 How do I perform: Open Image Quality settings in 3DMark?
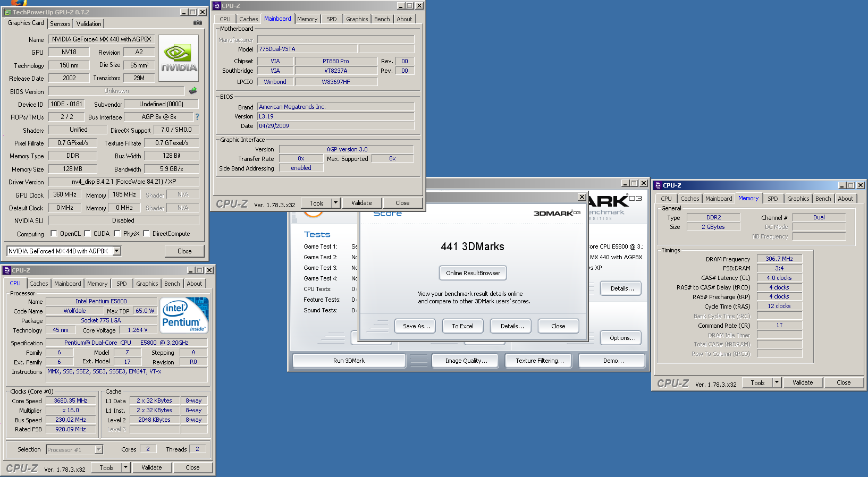click(466, 361)
